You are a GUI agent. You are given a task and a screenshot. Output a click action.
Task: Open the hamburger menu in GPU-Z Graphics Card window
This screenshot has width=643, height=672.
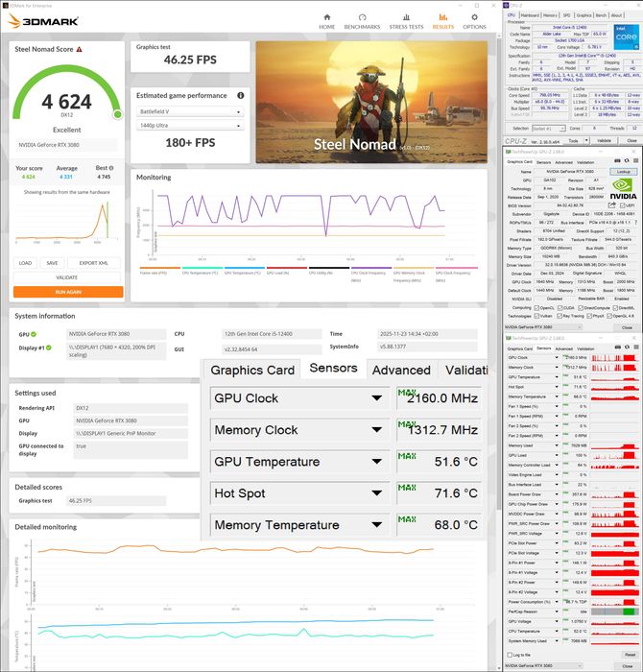[x=635, y=160]
